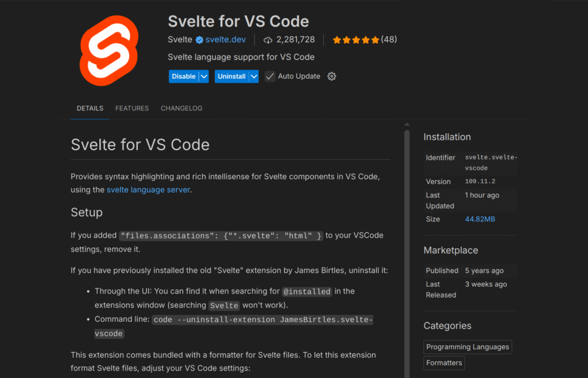
Task: Expand the Uninstall button dropdown arrow
Action: pyautogui.click(x=254, y=76)
